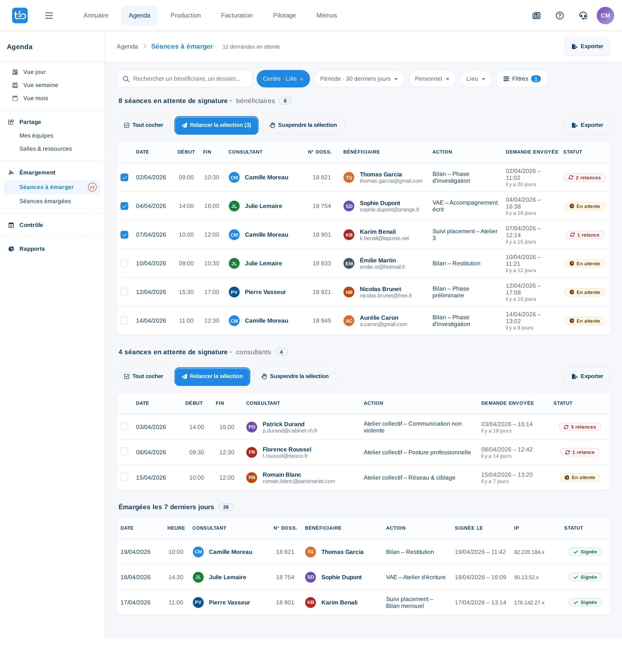Image resolution: width=622 pixels, height=672 pixels.
Task: Click the Rapports pie chart icon
Action: [11, 249]
